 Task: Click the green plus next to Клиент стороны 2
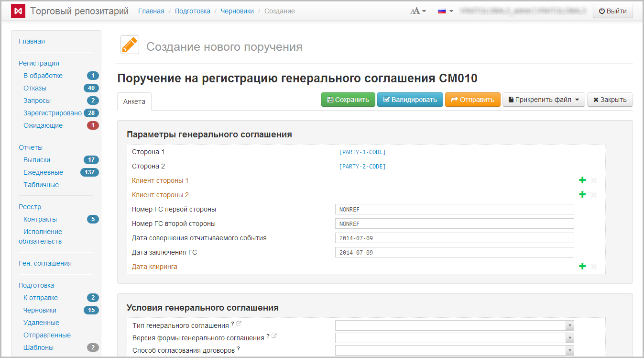(582, 195)
